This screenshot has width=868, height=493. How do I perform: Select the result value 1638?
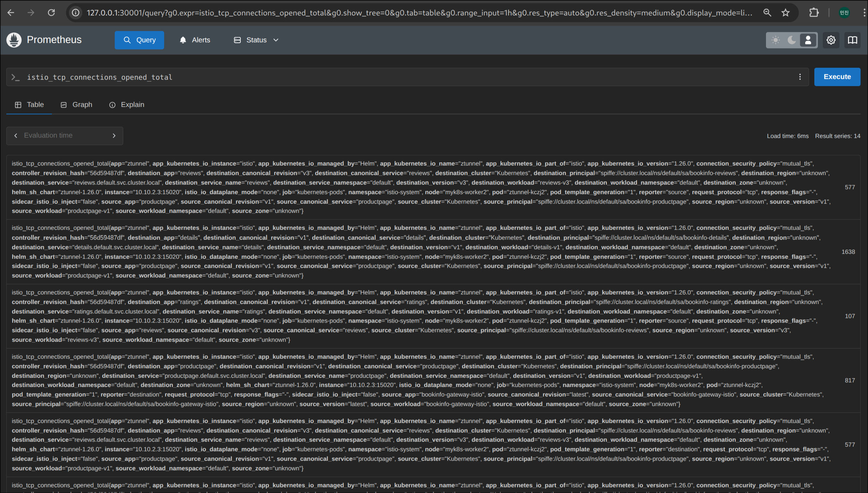pos(848,252)
